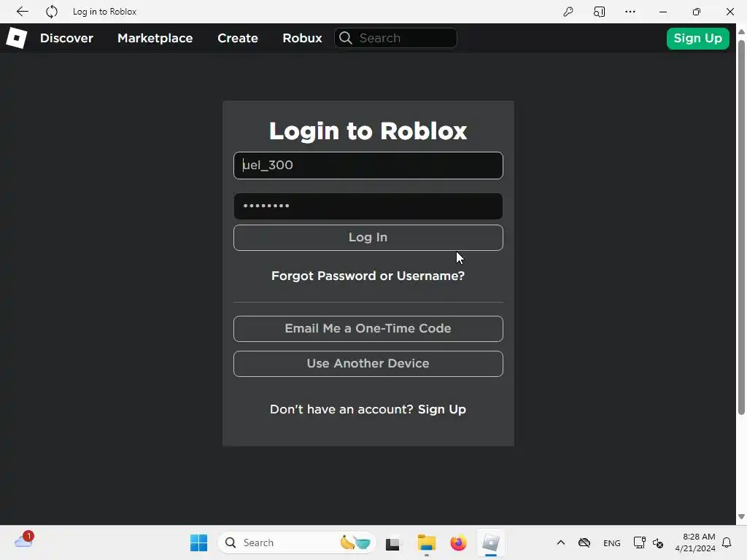Click the Roblox logo icon
This screenshot has height=560, width=747.
17,38
